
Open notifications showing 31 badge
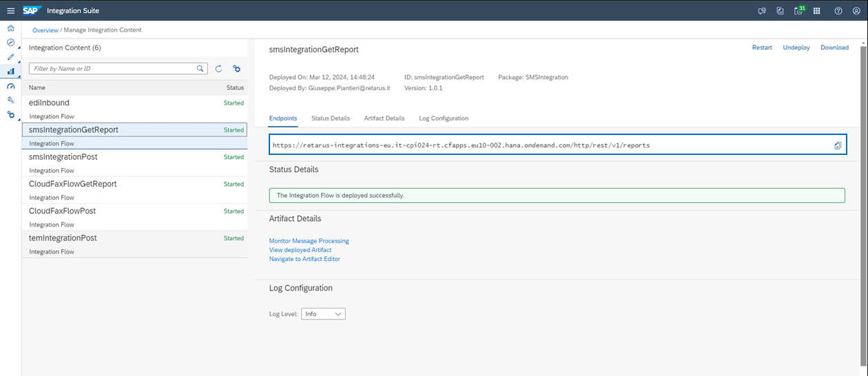[798, 11]
